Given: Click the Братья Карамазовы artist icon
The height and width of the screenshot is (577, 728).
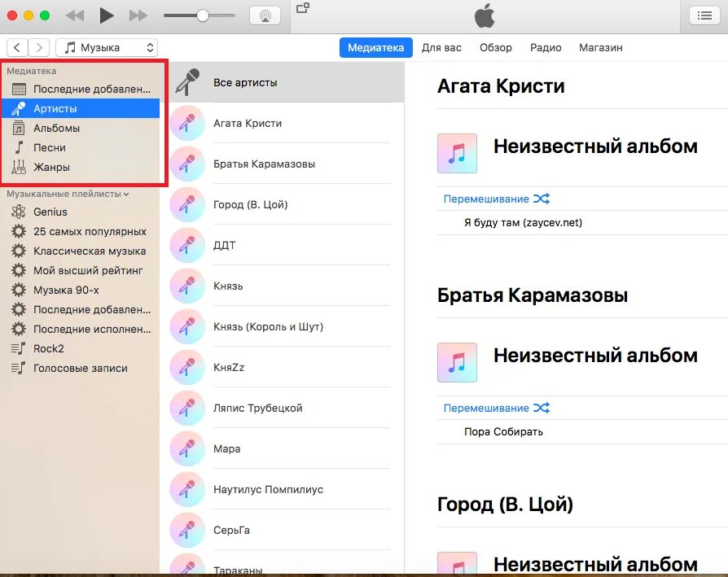Looking at the screenshot, I should (187, 164).
